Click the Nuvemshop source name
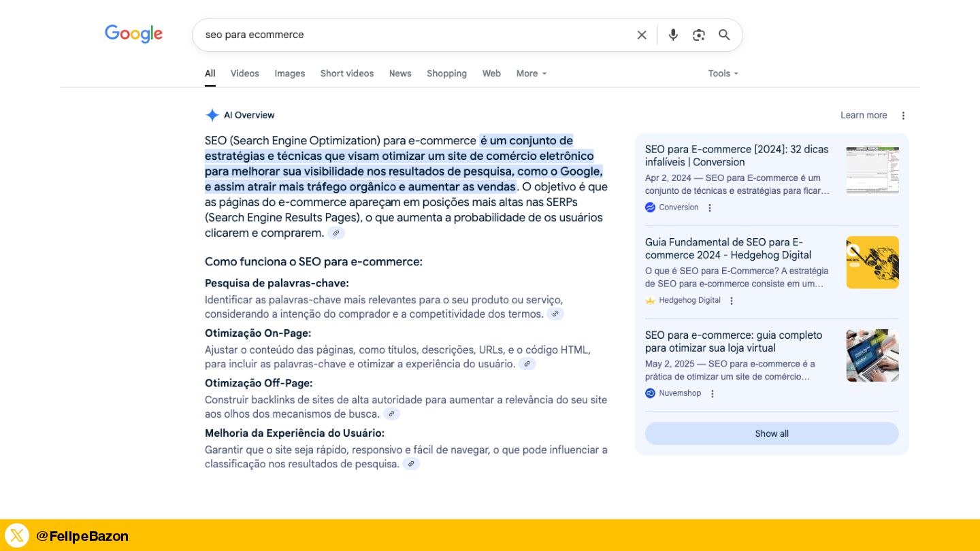Screen dimensions: 980x551 [680, 393]
